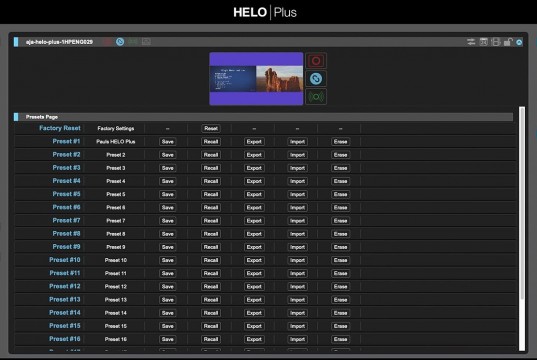
Task: Save to Preset #1
Action: click(167, 142)
